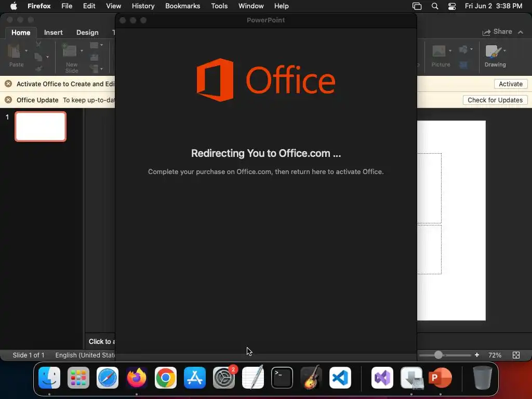Image resolution: width=532 pixels, height=399 pixels.
Task: Click the Activate button
Action: click(511, 84)
